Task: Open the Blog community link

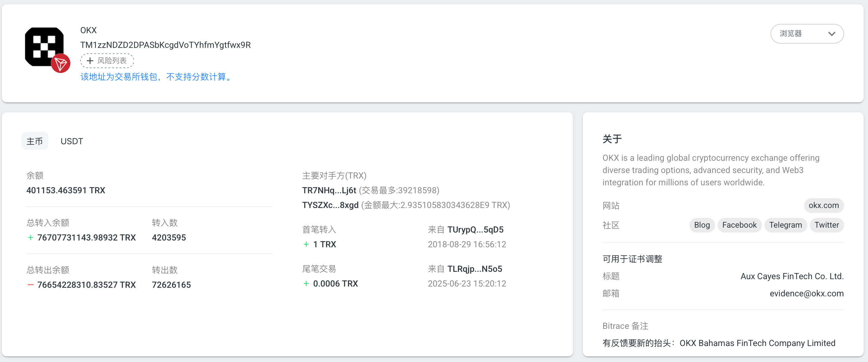Action: click(702, 225)
